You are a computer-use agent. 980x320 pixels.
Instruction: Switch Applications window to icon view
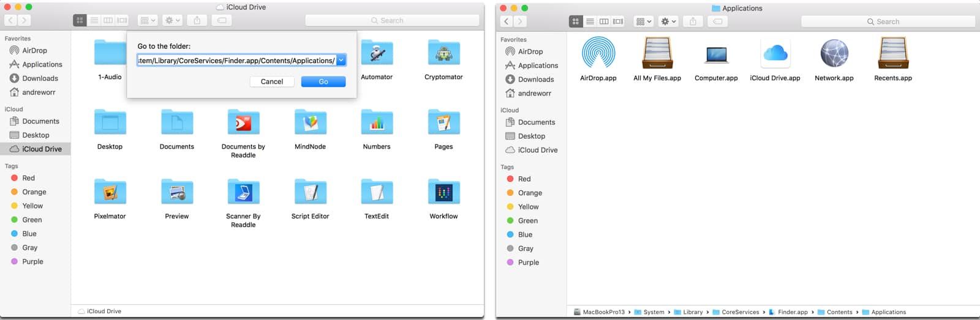pos(576,21)
